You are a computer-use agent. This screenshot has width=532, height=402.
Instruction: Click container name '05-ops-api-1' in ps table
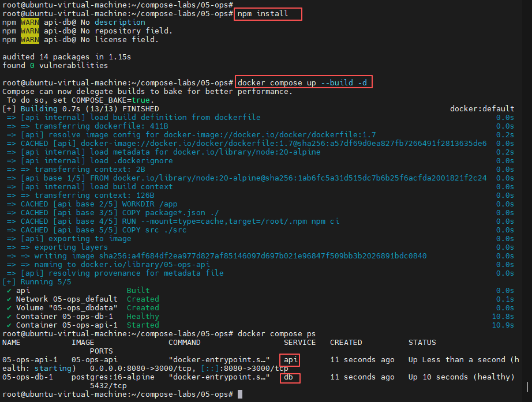tap(30, 360)
